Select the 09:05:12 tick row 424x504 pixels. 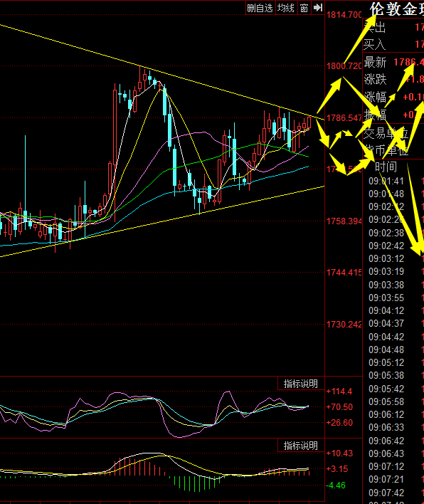tap(396, 362)
